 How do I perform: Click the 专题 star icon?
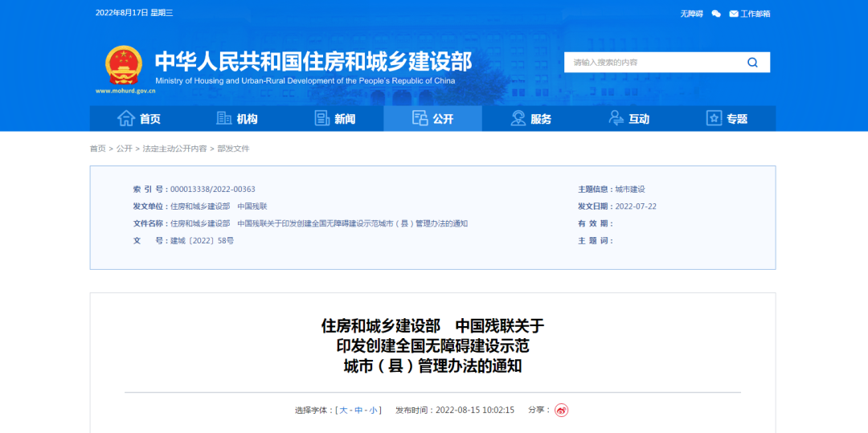(714, 119)
